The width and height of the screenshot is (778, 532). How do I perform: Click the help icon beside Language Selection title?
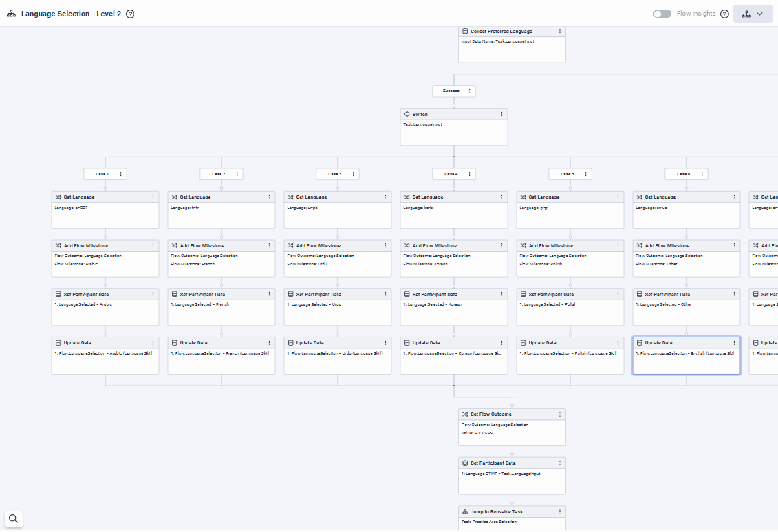(131, 14)
